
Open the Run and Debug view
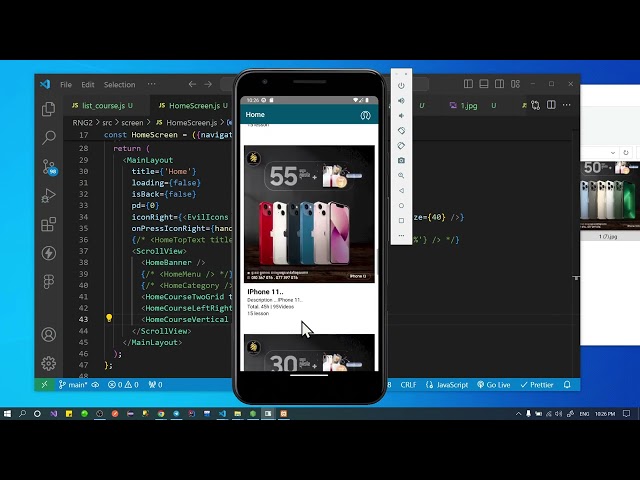(49, 196)
